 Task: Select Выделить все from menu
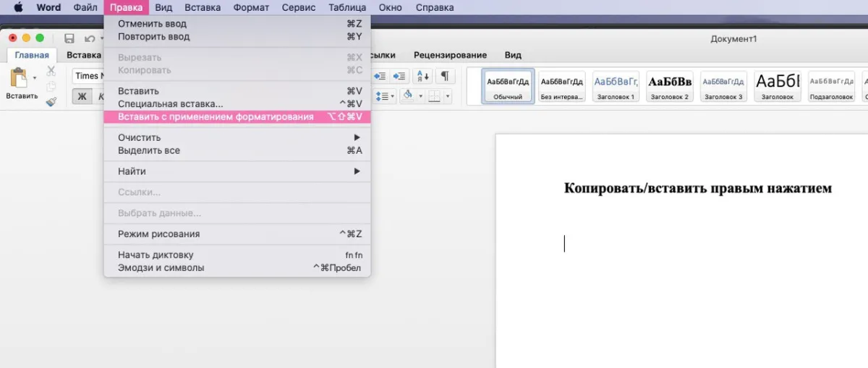[x=149, y=150]
